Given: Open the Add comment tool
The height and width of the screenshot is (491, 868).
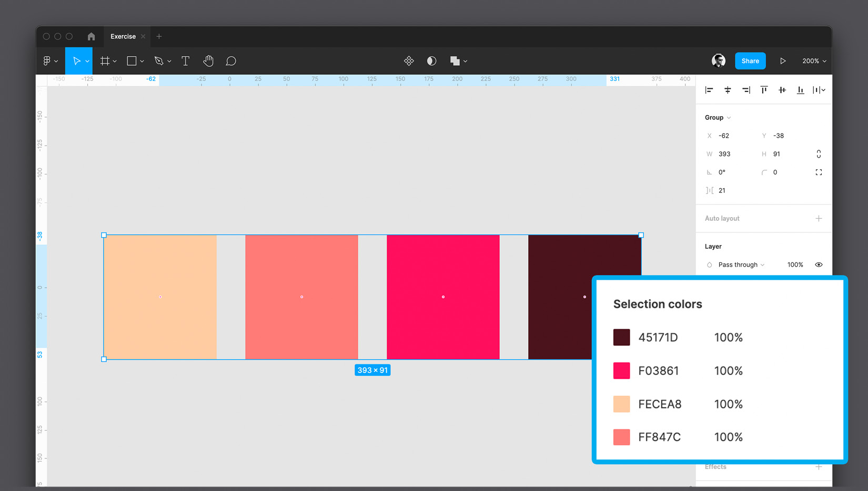Looking at the screenshot, I should [x=231, y=60].
